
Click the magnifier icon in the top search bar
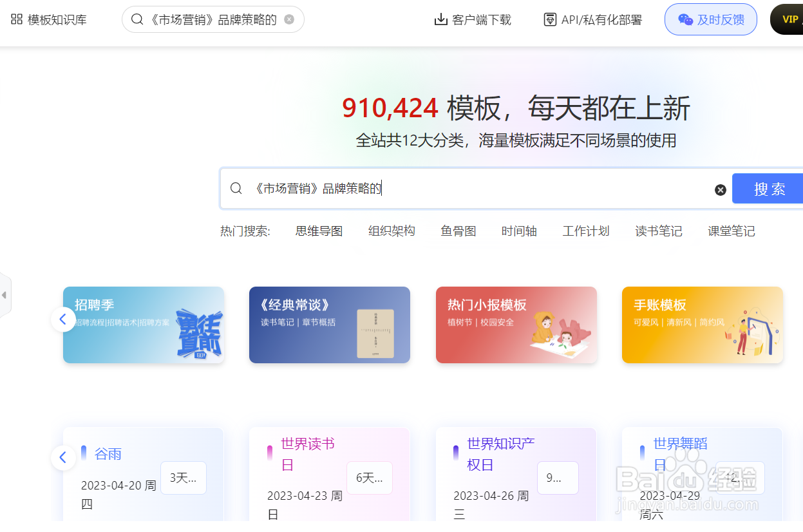137,19
